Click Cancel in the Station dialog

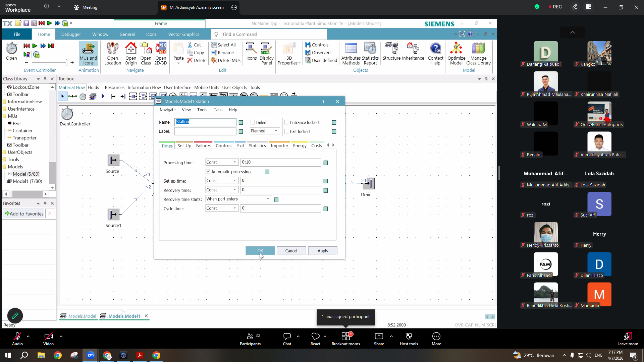pyautogui.click(x=291, y=251)
